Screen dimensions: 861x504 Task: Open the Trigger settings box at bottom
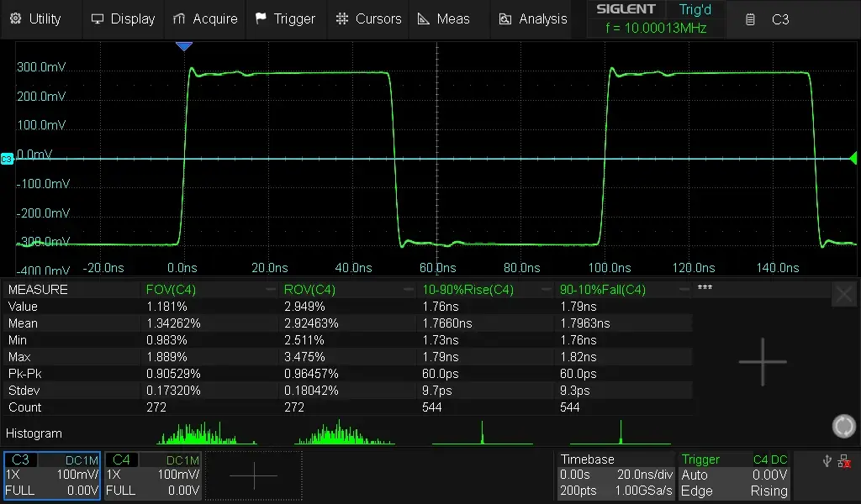coord(734,475)
